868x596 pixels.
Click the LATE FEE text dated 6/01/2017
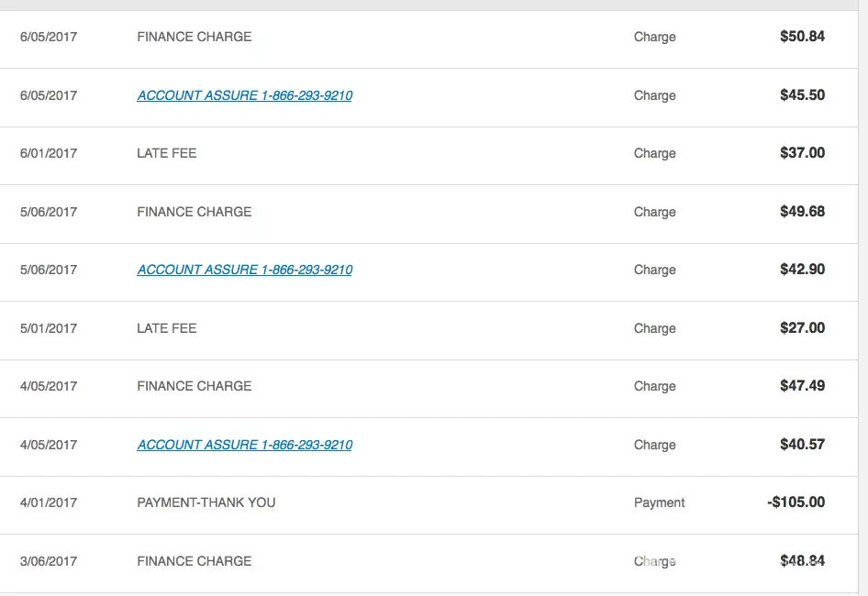coord(166,153)
